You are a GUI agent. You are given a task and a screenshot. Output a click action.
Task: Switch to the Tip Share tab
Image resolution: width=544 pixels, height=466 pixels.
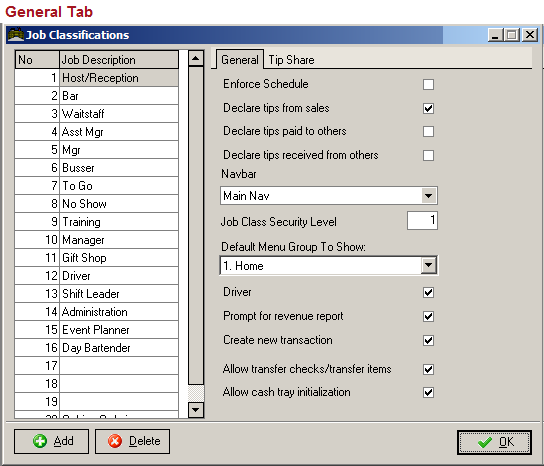click(291, 60)
